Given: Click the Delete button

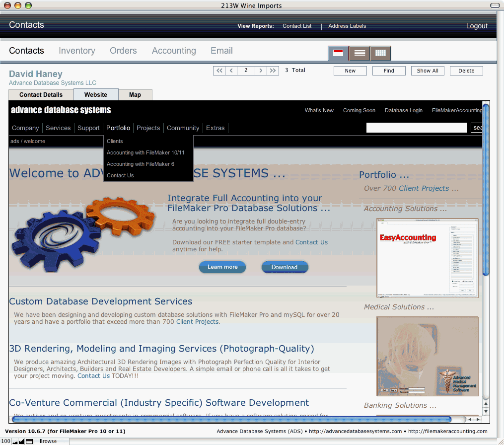Looking at the screenshot, I should pos(466,71).
